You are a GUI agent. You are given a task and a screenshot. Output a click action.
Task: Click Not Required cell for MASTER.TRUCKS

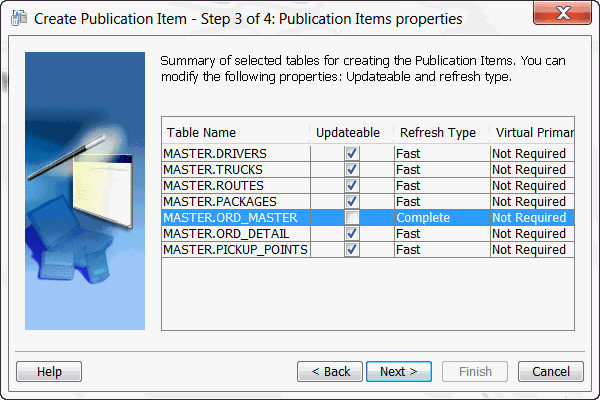click(532, 170)
